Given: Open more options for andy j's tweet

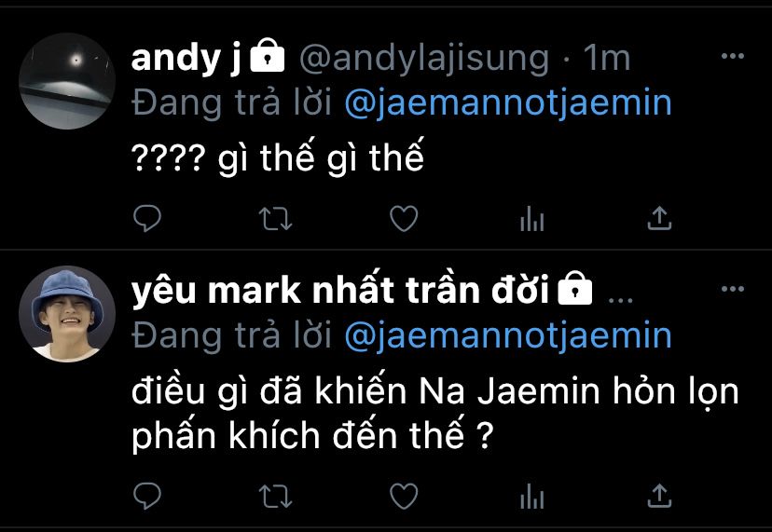Looking at the screenshot, I should (732, 56).
